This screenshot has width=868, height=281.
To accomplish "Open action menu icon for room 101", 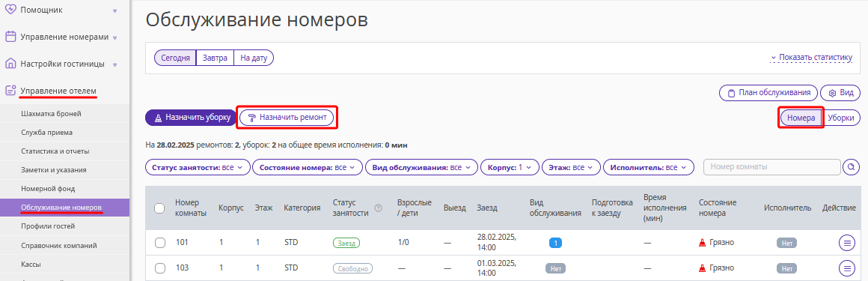I will [847, 243].
